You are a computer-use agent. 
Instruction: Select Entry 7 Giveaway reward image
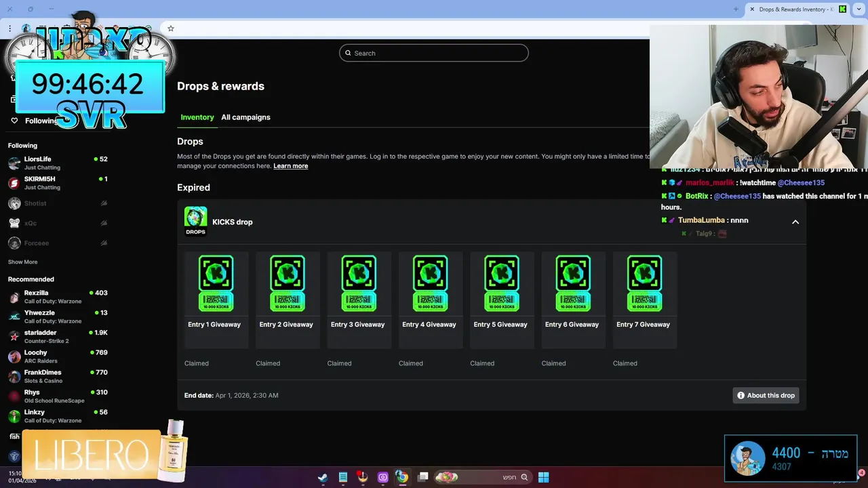pyautogui.click(x=645, y=283)
